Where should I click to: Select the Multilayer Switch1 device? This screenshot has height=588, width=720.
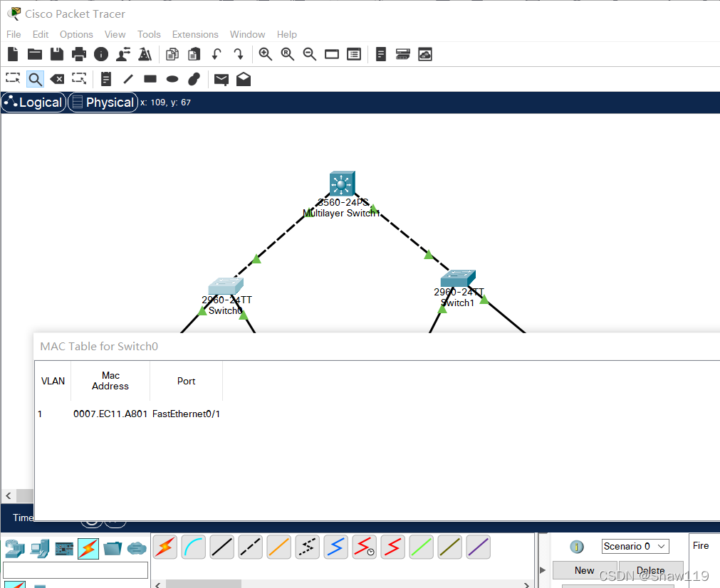point(342,184)
